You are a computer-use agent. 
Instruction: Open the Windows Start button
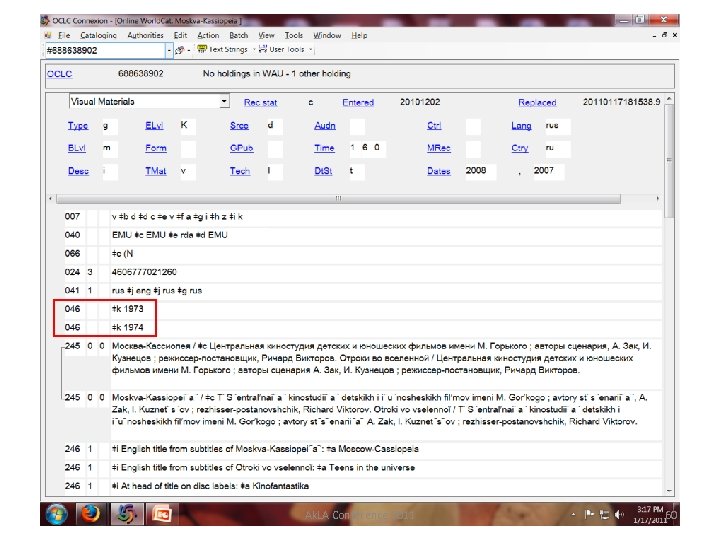(57, 514)
